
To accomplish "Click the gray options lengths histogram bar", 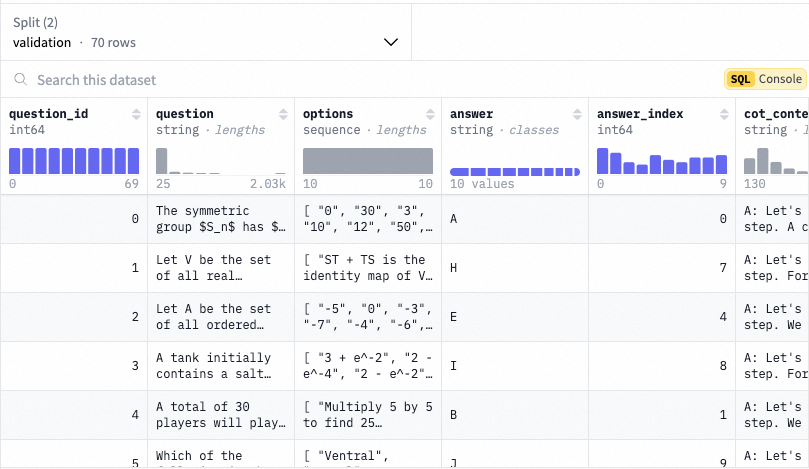I will coord(368,160).
